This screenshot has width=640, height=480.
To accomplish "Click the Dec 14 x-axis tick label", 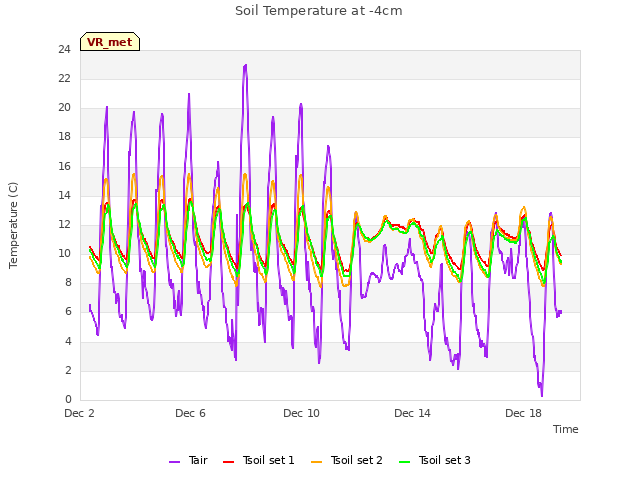I will (x=412, y=413).
